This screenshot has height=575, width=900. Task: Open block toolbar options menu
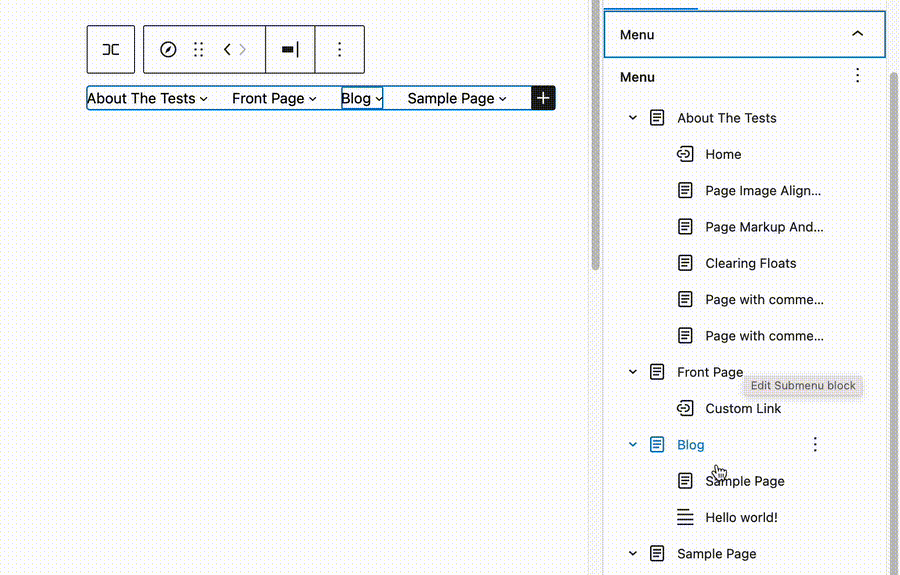point(340,49)
